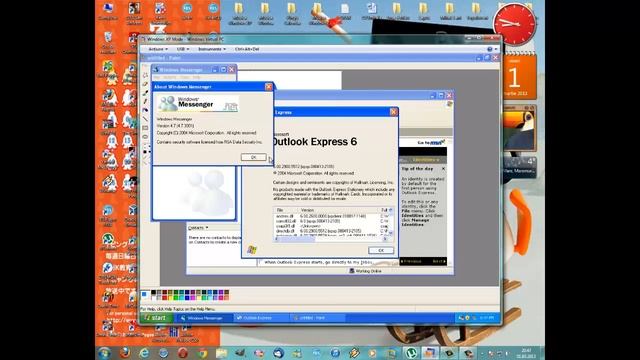
Task: Open the Identities dropdown in Outlook Express
Action: pos(425,160)
